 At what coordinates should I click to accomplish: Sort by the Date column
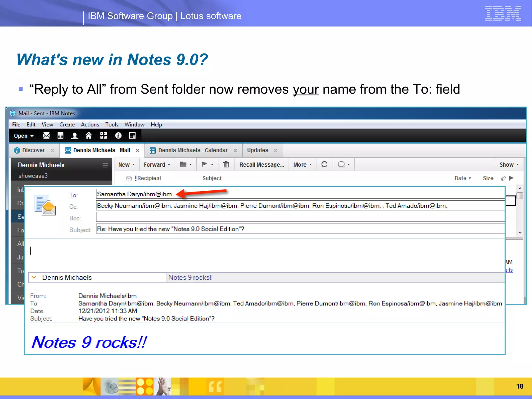[463, 178]
